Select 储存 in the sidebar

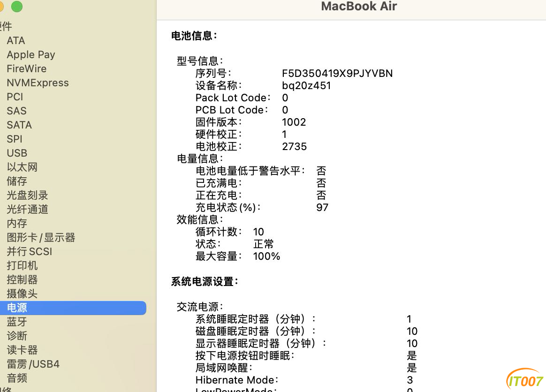point(17,181)
